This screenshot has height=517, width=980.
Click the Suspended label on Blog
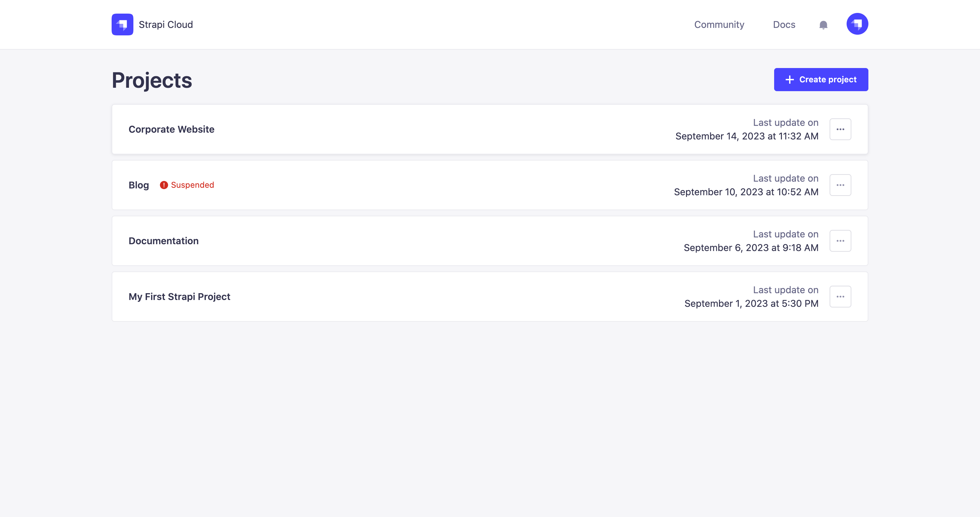tap(193, 185)
